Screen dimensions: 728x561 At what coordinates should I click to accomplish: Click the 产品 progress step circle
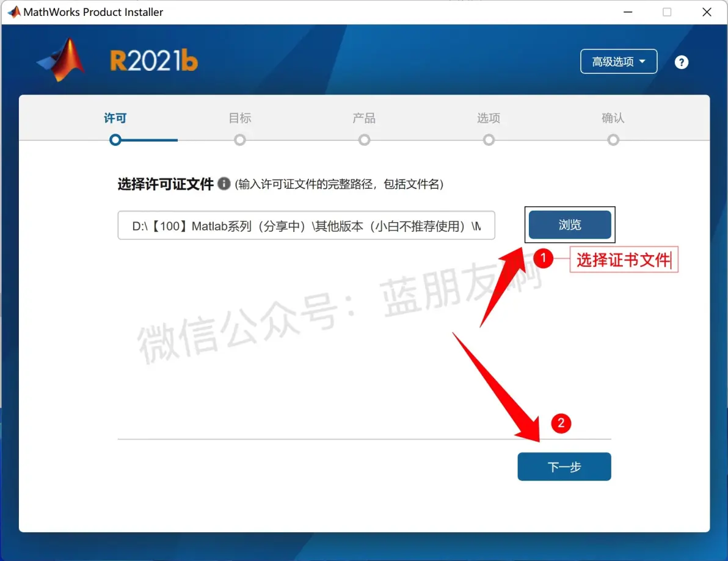(364, 140)
